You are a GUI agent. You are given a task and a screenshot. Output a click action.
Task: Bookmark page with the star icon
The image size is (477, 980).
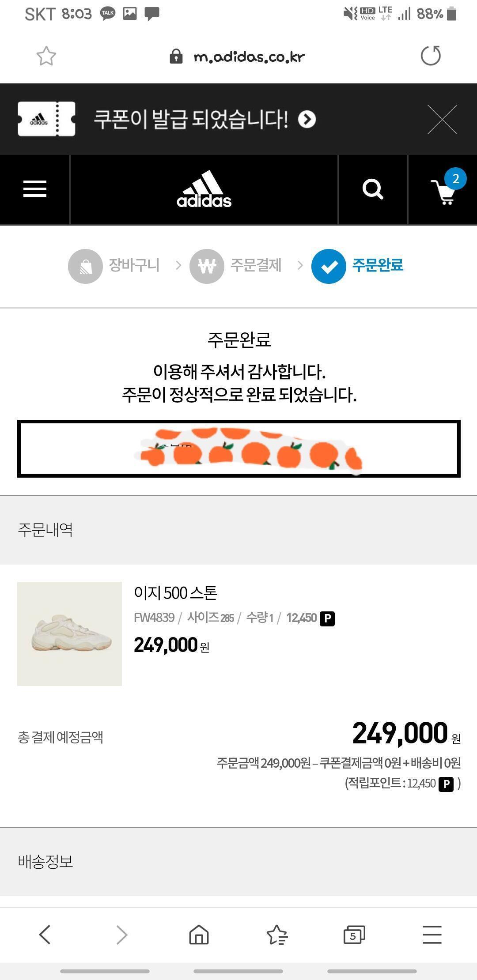(x=46, y=57)
